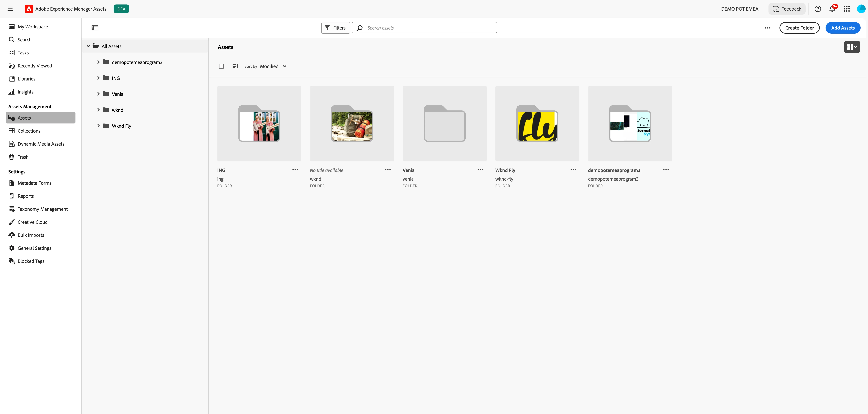Select wknd in the folder tree
This screenshot has width=868, height=414.
click(118, 110)
